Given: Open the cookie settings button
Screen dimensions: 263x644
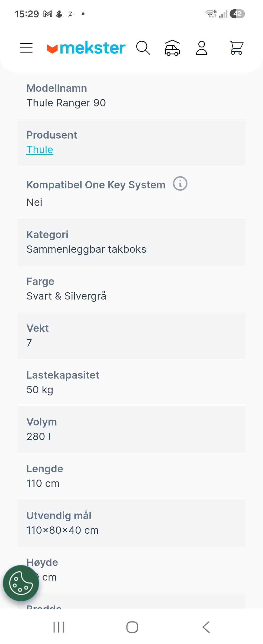Looking at the screenshot, I should (21, 583).
